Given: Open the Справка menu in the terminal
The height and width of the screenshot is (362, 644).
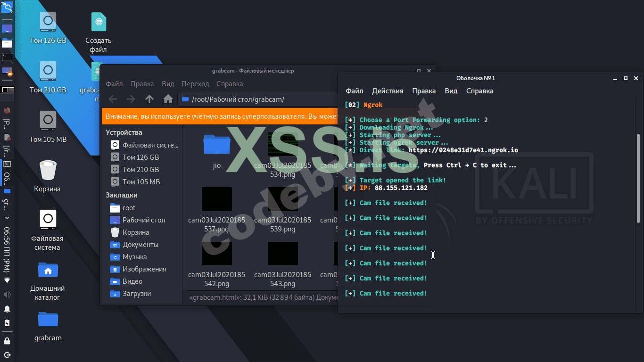Looking at the screenshot, I should tap(480, 91).
